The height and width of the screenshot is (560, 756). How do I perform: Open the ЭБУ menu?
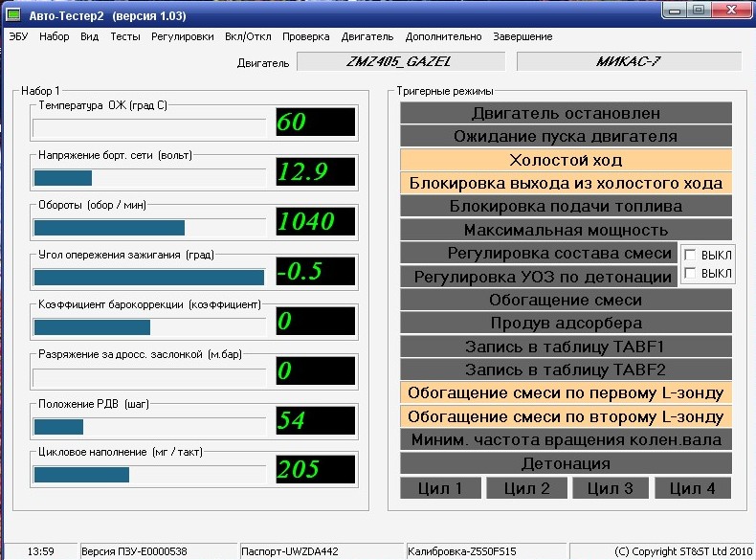[x=18, y=36]
